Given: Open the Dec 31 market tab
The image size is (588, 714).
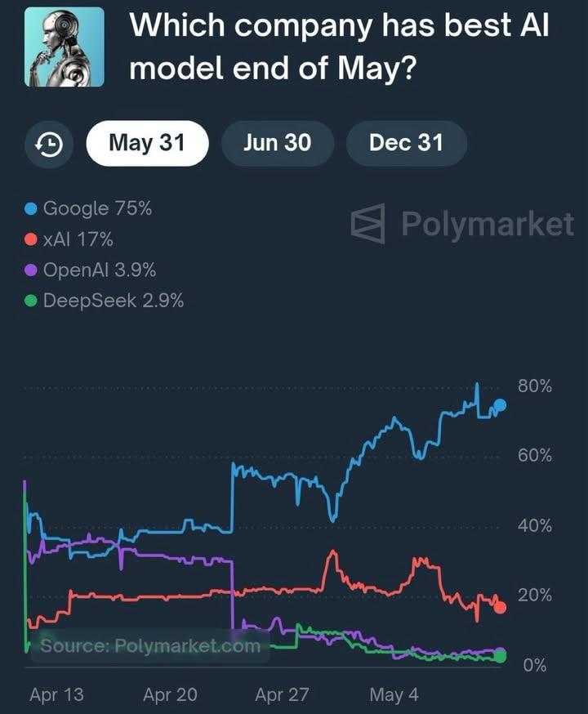Looking at the screenshot, I should (406, 143).
